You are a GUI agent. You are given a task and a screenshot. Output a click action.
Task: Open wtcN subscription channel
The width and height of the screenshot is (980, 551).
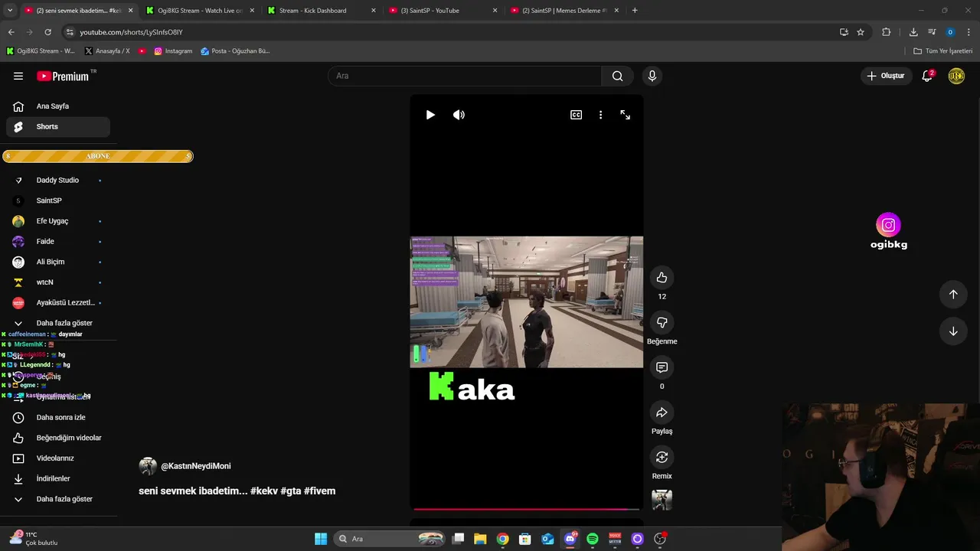pyautogui.click(x=58, y=282)
